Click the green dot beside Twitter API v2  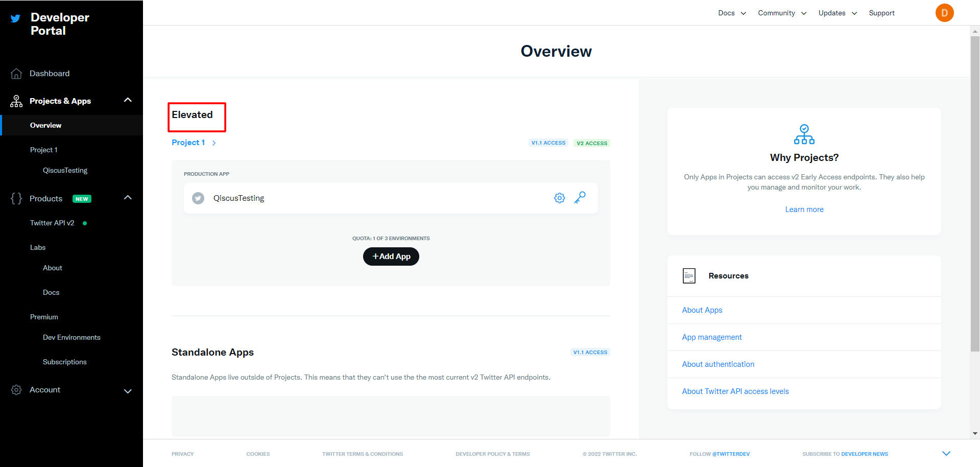tap(85, 223)
